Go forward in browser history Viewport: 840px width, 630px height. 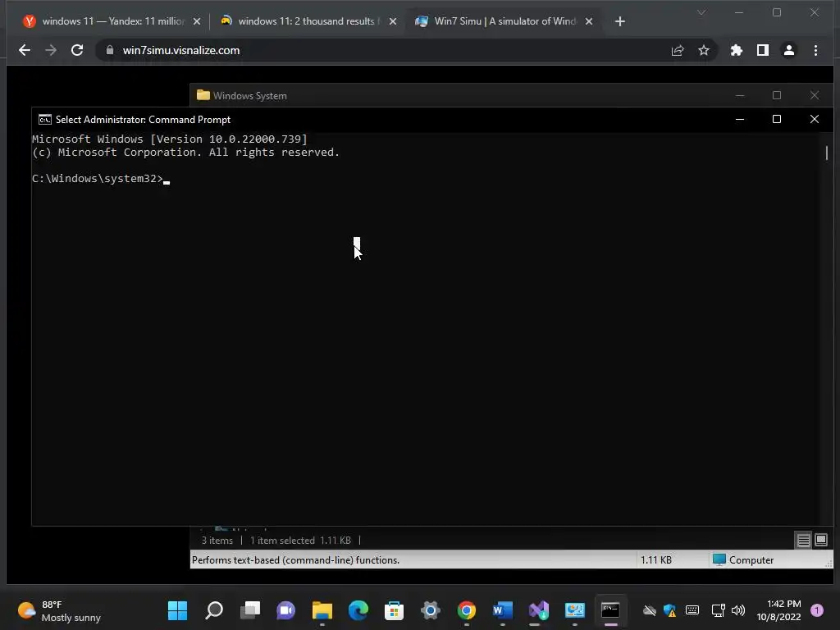[51, 50]
